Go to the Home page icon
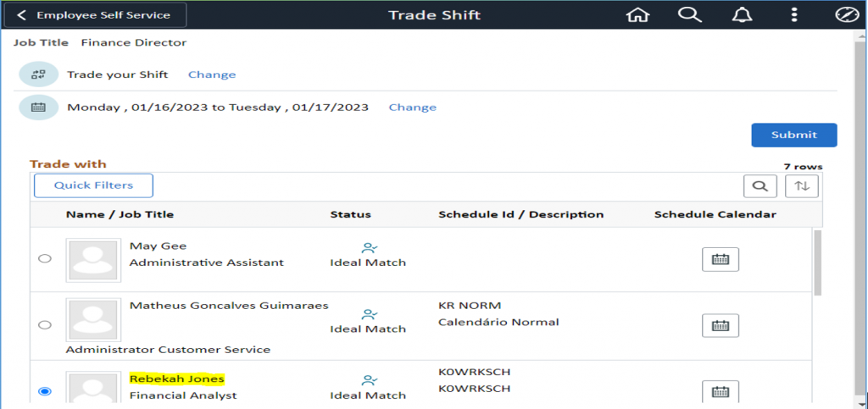This screenshot has height=409, width=868. (x=637, y=15)
